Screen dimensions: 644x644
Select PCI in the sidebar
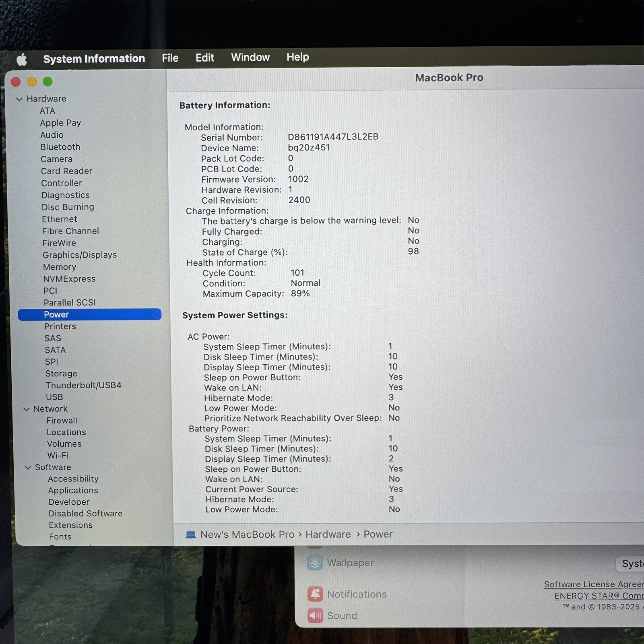pyautogui.click(x=50, y=291)
